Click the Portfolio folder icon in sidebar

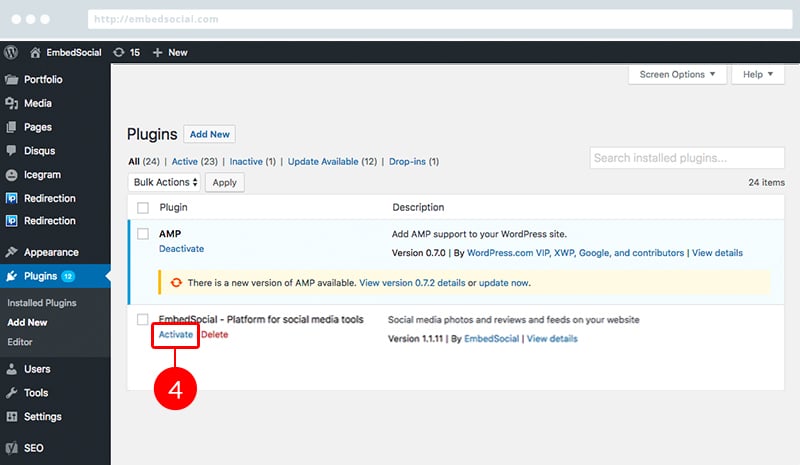point(11,80)
